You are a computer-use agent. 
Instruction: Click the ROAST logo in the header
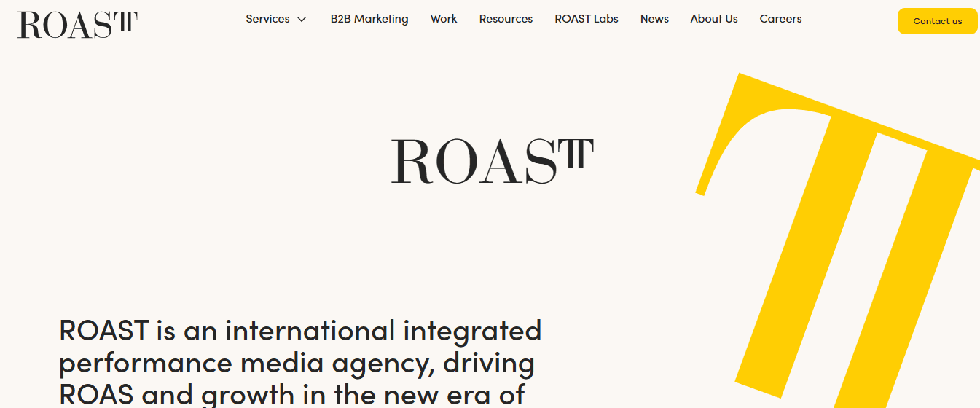coord(77,25)
